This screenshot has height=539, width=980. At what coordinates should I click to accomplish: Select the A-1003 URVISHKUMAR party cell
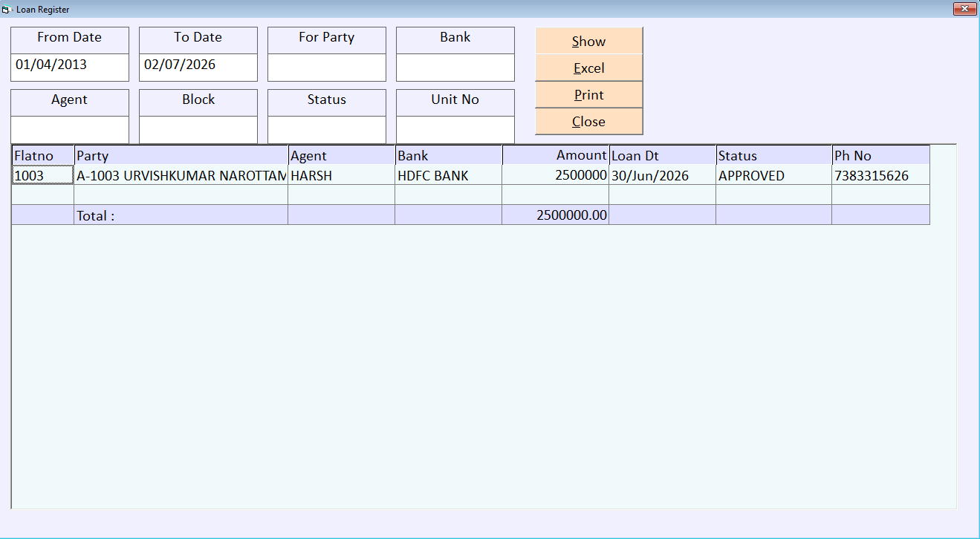(181, 175)
